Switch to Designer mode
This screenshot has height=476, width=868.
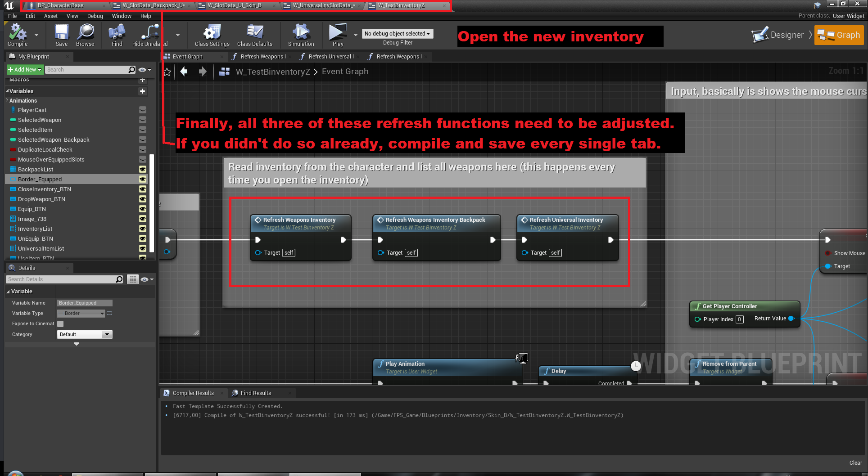coord(778,35)
